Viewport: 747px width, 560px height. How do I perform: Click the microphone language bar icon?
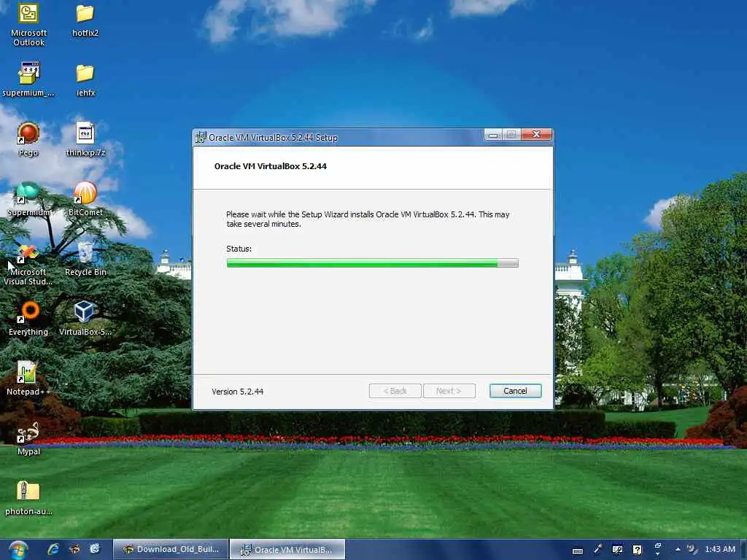pyautogui.click(x=598, y=550)
